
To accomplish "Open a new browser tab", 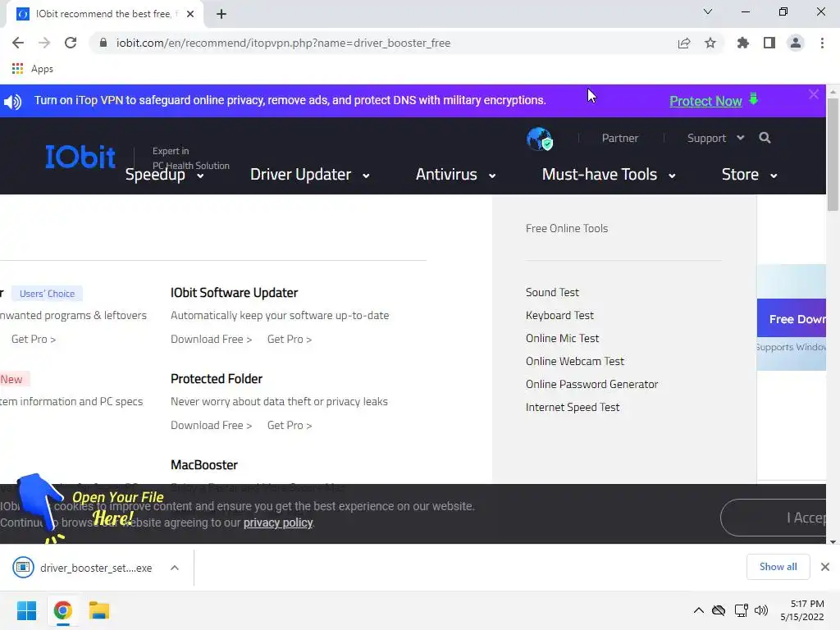I will click(x=221, y=14).
